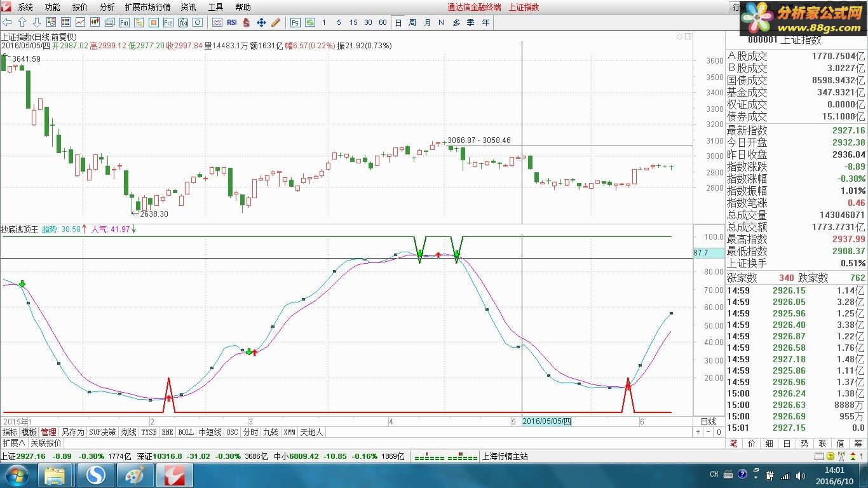Open the 工具 menu

[216, 8]
